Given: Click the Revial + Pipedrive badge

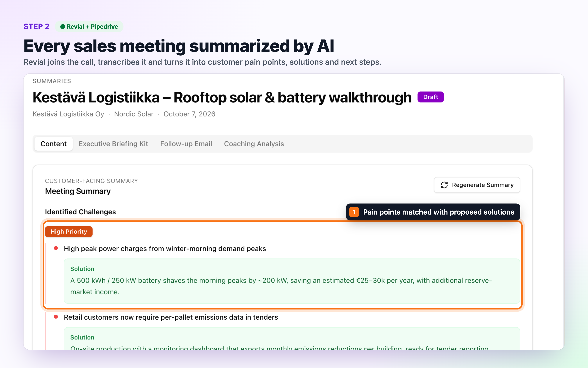Looking at the screenshot, I should 89,26.
